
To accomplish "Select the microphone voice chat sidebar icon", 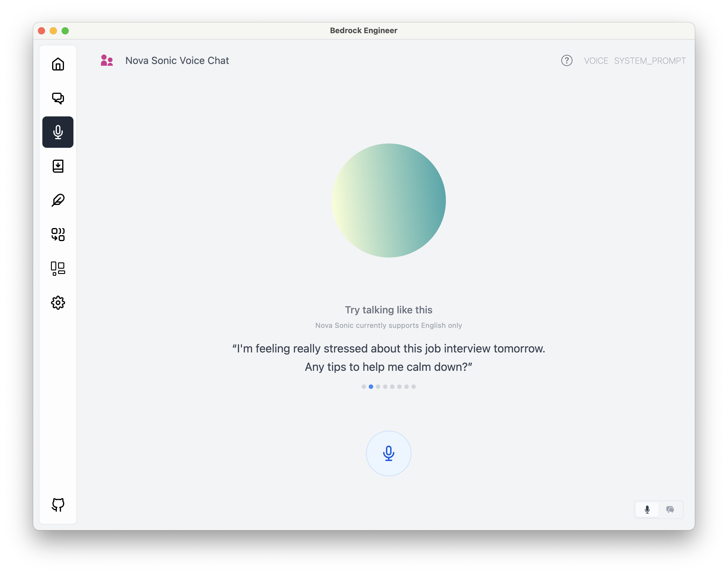I will (58, 132).
